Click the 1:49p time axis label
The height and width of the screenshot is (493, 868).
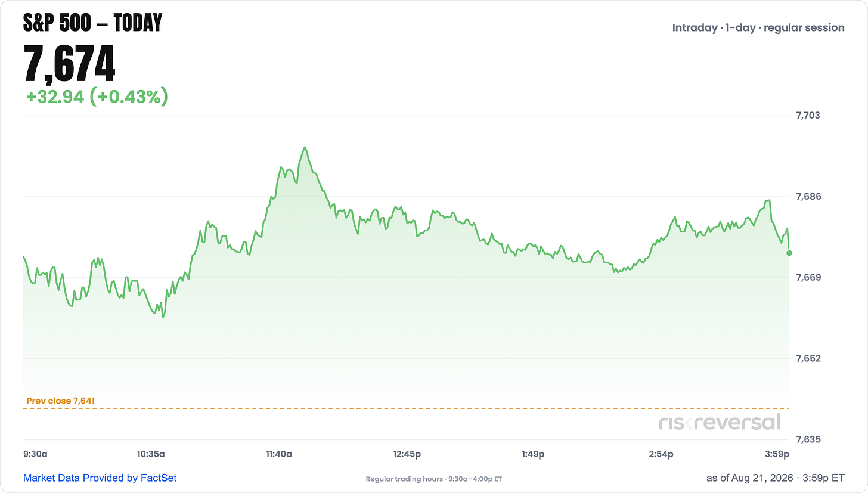[x=532, y=454]
